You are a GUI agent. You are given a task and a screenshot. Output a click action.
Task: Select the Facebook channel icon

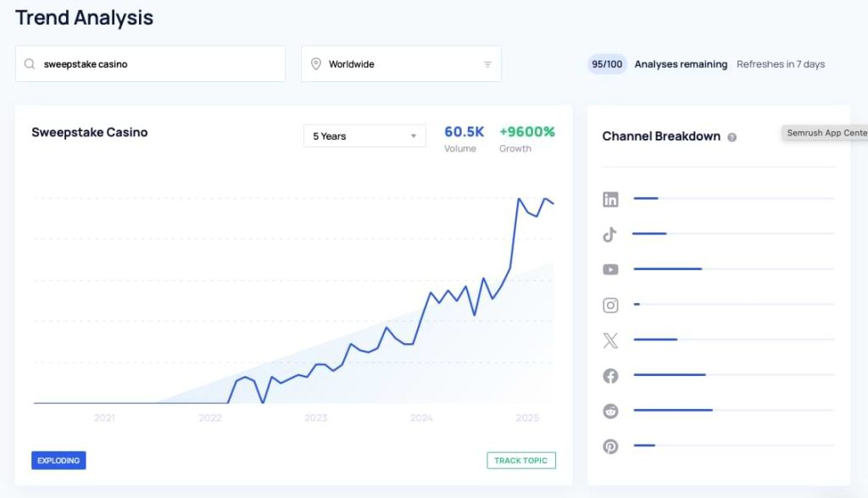tap(610, 375)
